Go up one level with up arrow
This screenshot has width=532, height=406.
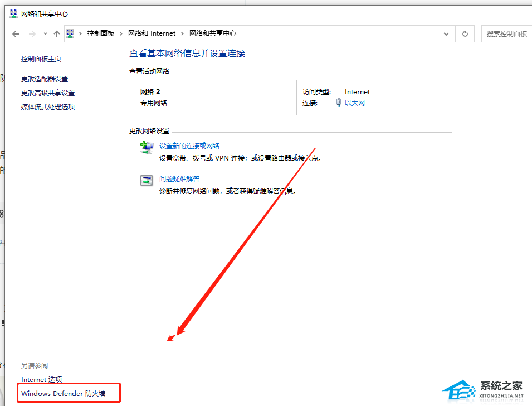[x=57, y=33]
